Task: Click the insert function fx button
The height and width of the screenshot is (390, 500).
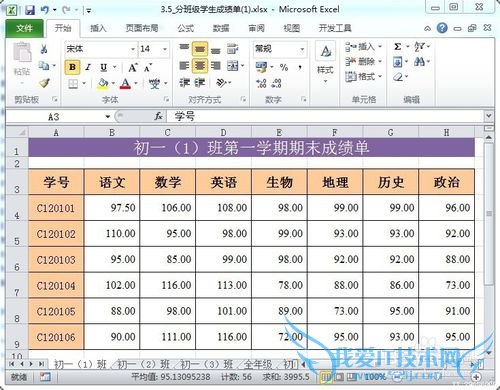Action: click(x=158, y=116)
